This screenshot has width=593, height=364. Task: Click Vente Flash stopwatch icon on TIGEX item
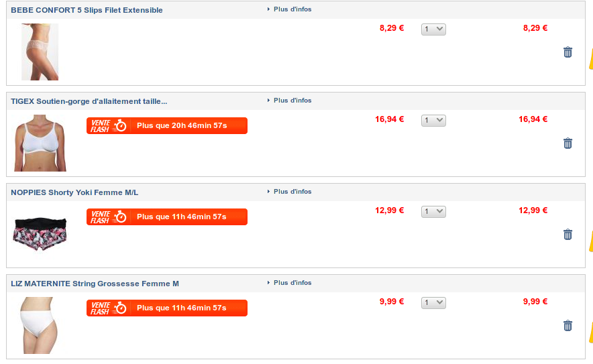pyautogui.click(x=121, y=125)
